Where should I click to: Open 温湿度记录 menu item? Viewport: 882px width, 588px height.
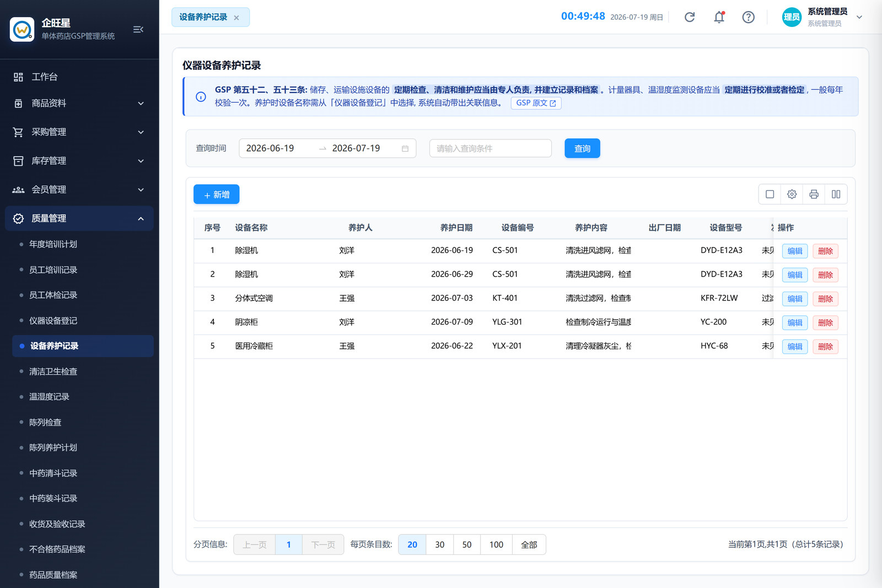click(83, 397)
